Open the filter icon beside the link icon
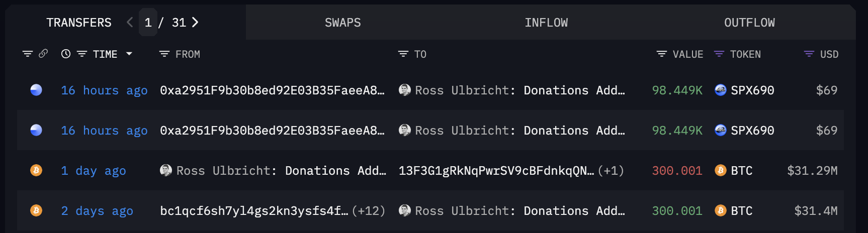 point(28,54)
